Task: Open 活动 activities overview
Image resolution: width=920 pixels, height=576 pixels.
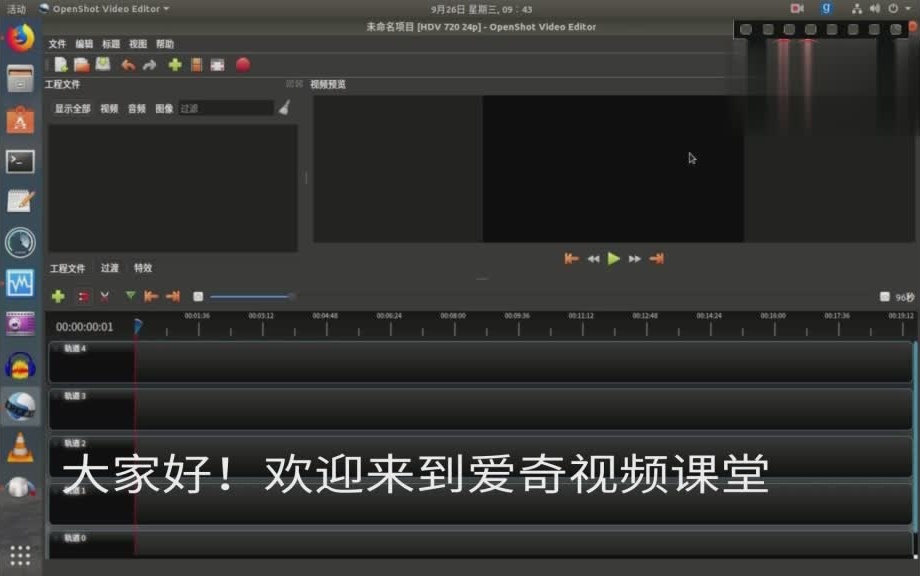Action: coord(16,9)
